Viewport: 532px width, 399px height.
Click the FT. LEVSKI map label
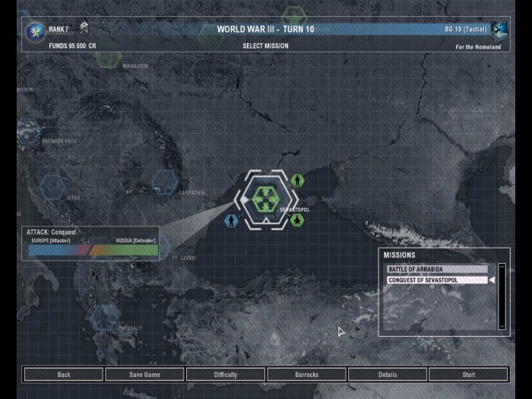pyautogui.click(x=184, y=258)
